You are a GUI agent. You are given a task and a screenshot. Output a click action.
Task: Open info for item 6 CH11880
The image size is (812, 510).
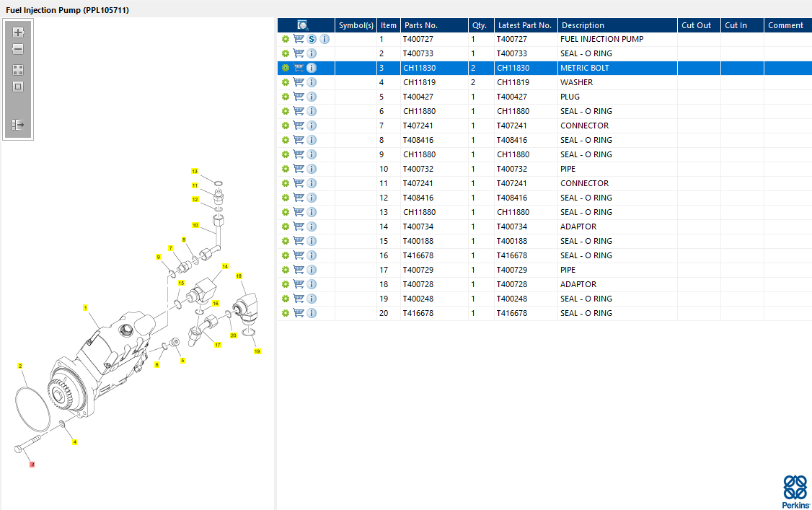312,111
